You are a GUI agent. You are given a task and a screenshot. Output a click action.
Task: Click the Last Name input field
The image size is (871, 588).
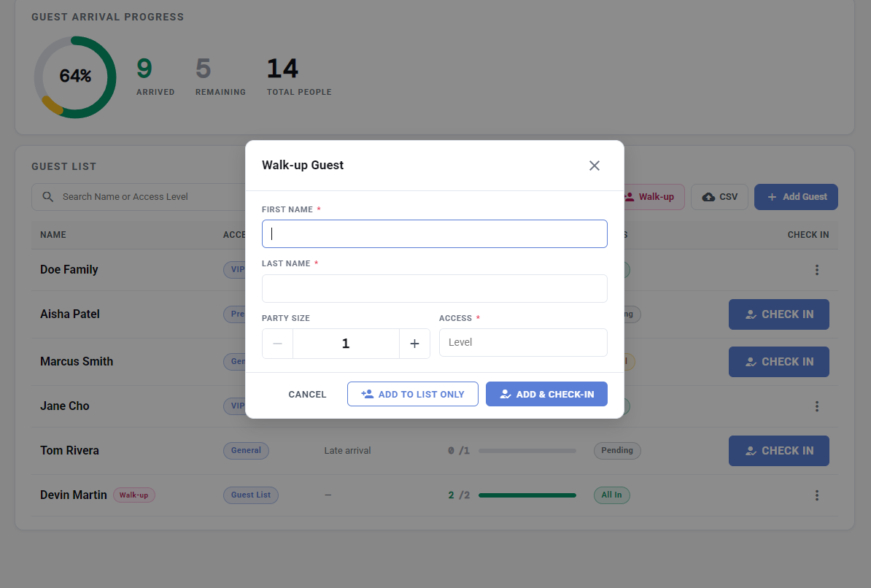coord(434,288)
